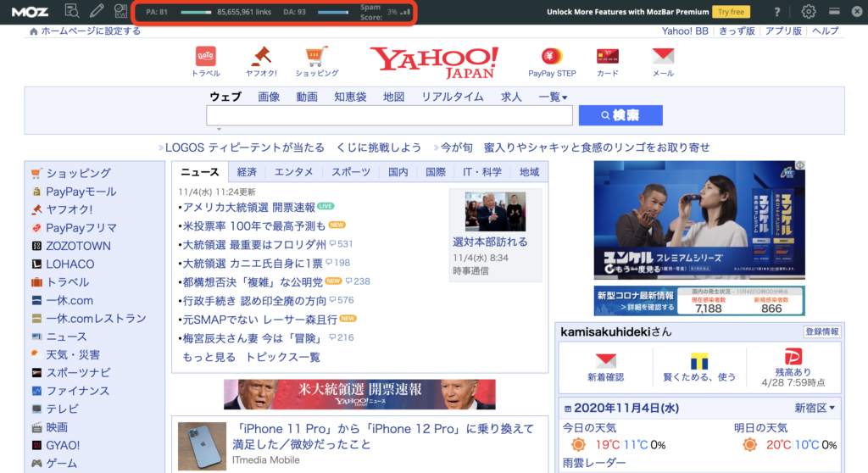Click トピックス一覧 link
The width and height of the screenshot is (868, 473).
(283, 357)
